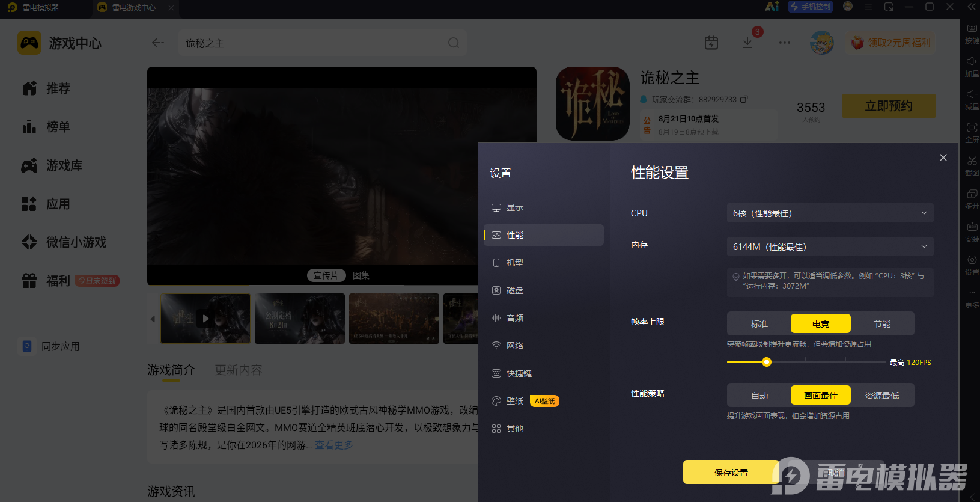Expand the 内存 memory dropdown
This screenshot has width=980, height=502.
click(830, 247)
